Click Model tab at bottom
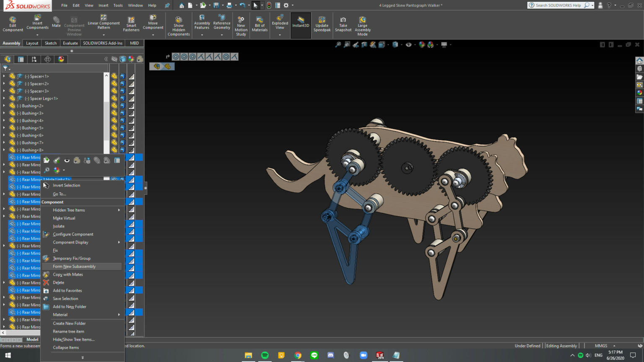The height and width of the screenshot is (362, 644). [x=32, y=339]
